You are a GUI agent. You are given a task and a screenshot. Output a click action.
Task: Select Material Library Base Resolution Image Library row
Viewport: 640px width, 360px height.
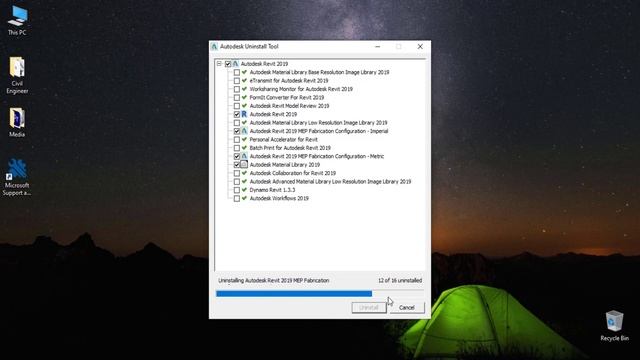[319, 72]
